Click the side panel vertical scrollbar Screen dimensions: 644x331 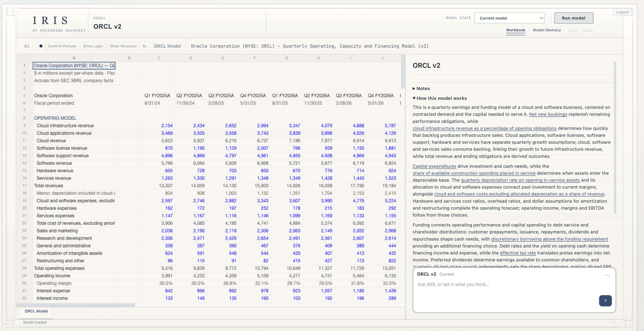click(x=615, y=137)
